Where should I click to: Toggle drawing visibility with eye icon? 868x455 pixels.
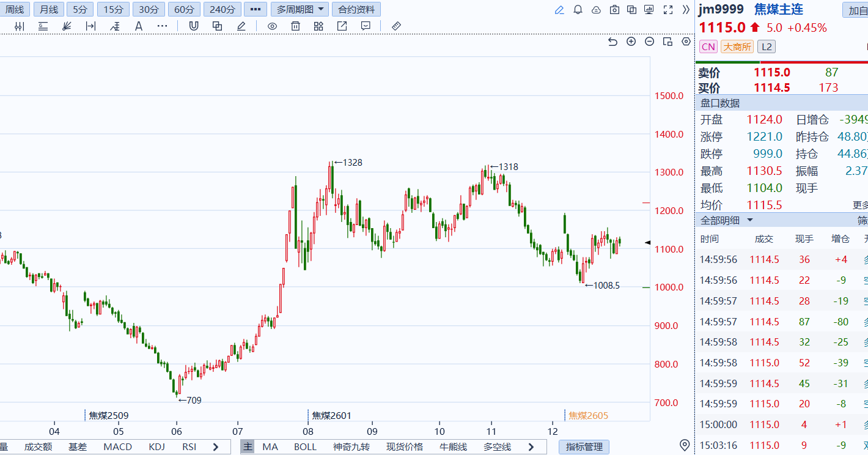coord(272,26)
